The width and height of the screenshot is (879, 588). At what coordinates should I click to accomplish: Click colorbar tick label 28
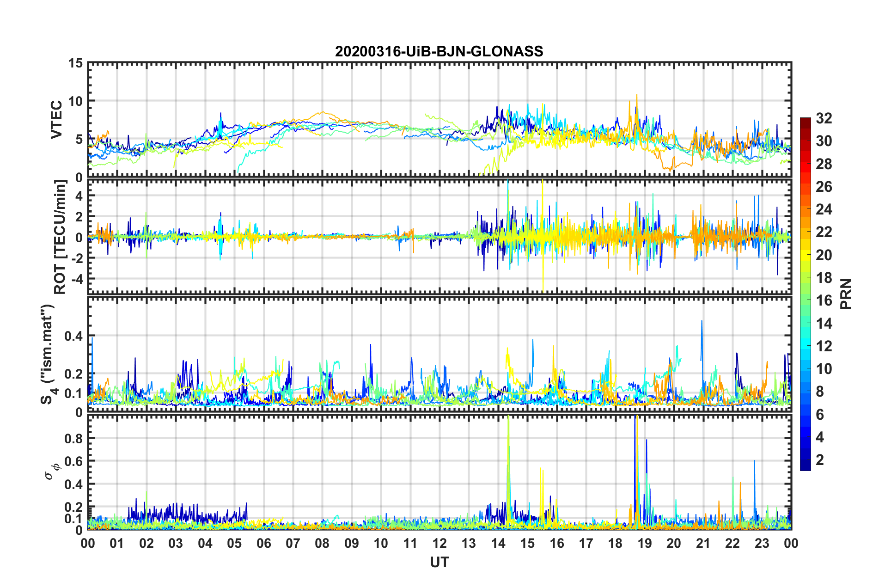tap(824, 164)
